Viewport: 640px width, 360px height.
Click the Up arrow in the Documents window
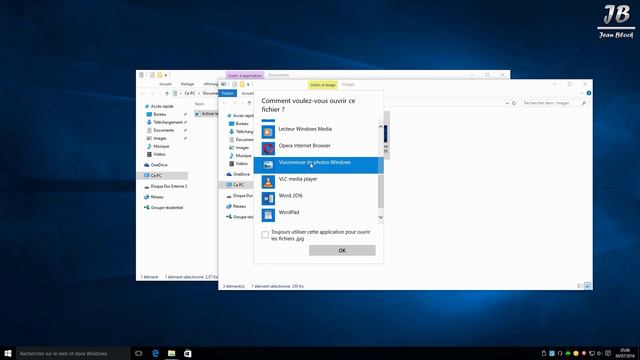167,93
